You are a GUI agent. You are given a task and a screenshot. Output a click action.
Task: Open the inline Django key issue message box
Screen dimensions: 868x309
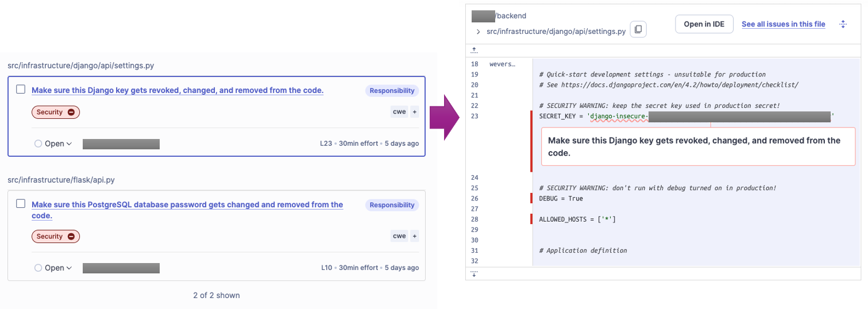click(698, 147)
